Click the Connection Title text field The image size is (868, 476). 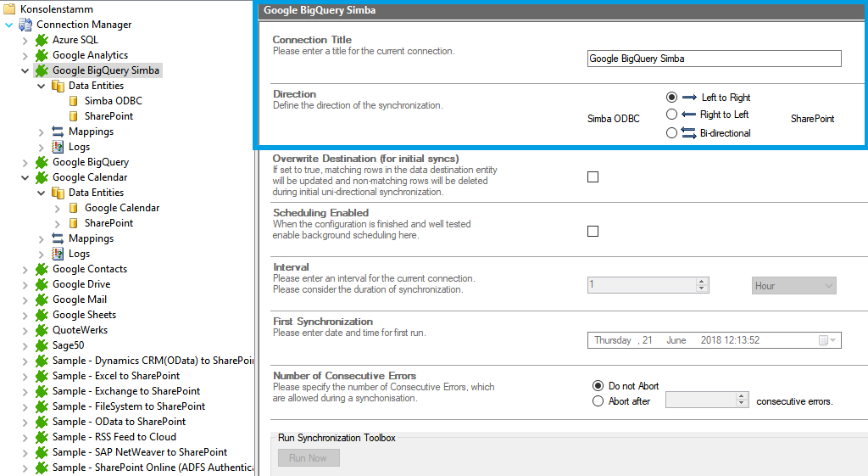pyautogui.click(x=714, y=59)
